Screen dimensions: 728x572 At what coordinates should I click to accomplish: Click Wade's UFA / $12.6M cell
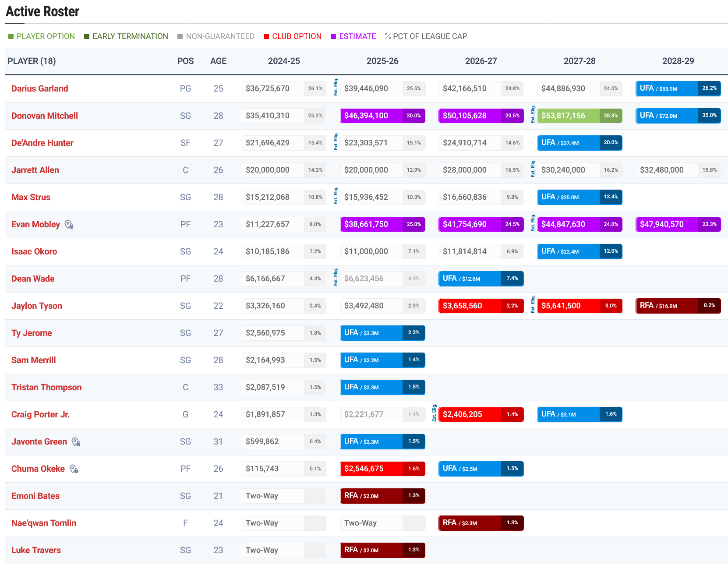coord(481,279)
